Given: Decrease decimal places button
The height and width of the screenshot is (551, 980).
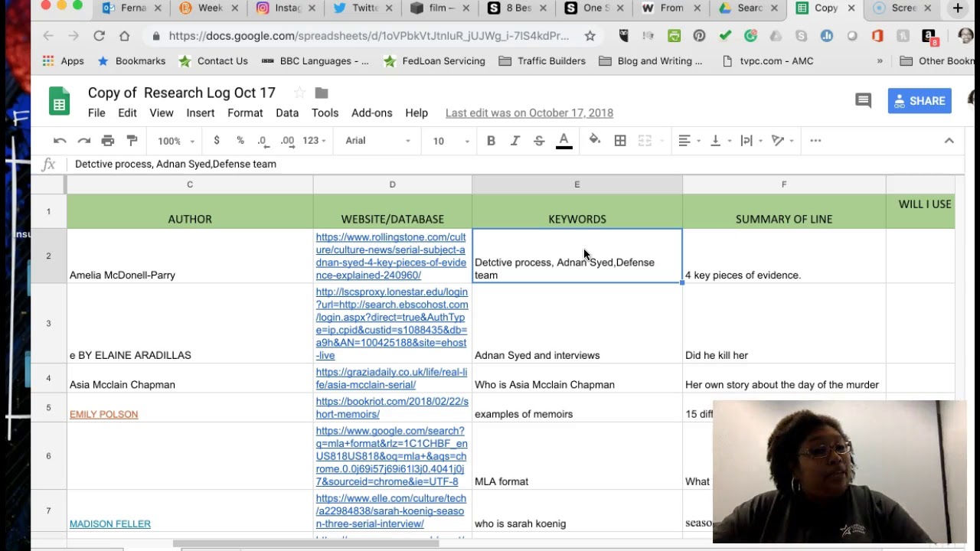Looking at the screenshot, I should click(263, 141).
